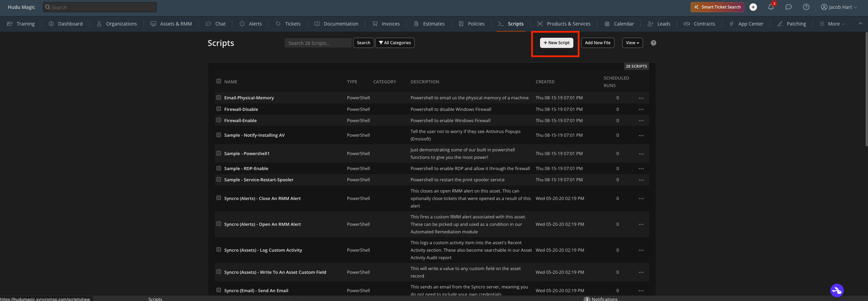Open options for Log Custom Activity row
Image resolution: width=868 pixels, height=301 pixels.
point(641,250)
